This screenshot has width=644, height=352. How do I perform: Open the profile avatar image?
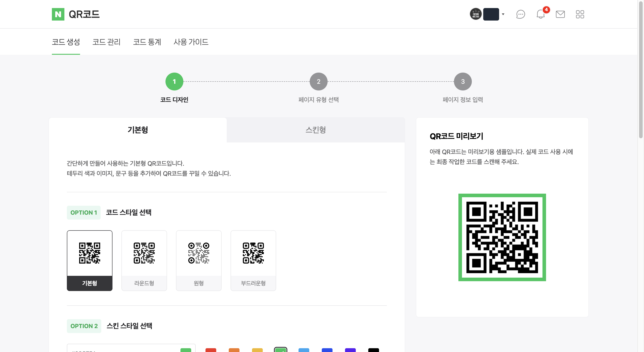coord(475,14)
